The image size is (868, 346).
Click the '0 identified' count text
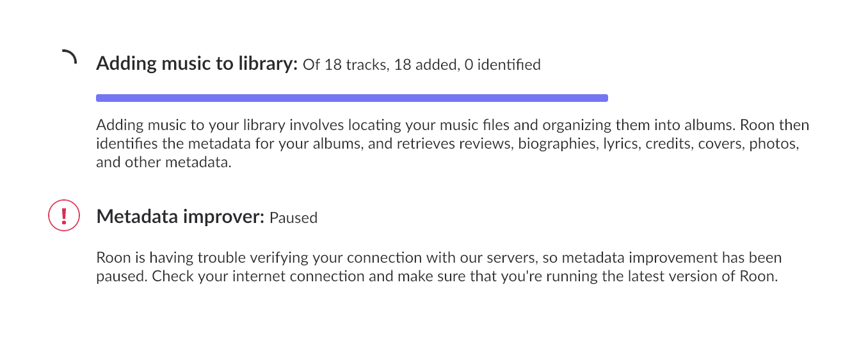(502, 65)
